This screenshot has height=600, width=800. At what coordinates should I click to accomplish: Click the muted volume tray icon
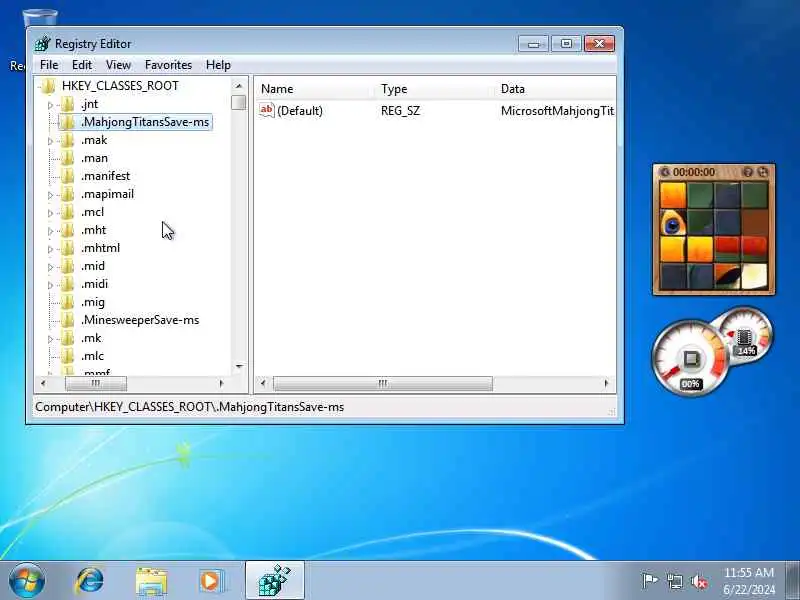[x=699, y=581]
